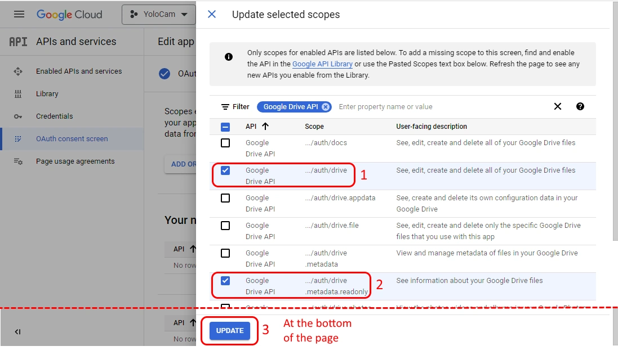This screenshot has height=364, width=618.
Task: Click the OAuth consent screen icon
Action: pyautogui.click(x=18, y=139)
